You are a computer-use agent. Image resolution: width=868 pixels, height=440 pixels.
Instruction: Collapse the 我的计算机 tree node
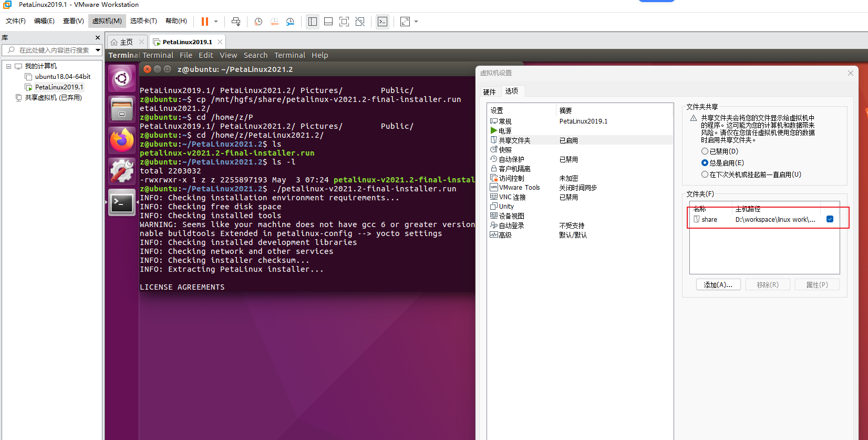[x=8, y=66]
